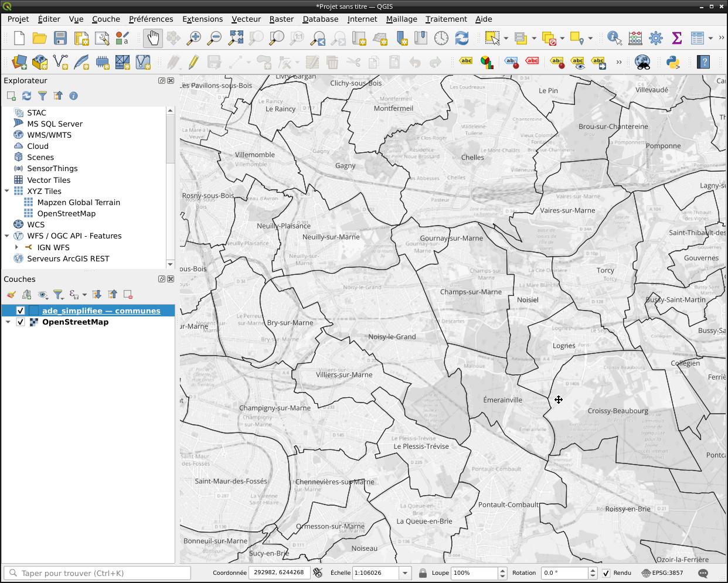
Task: Open the attribute table icon
Action: pos(697,39)
